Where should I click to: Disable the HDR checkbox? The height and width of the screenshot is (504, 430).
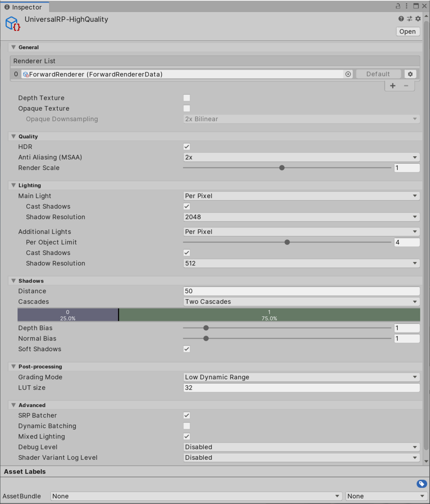click(187, 147)
